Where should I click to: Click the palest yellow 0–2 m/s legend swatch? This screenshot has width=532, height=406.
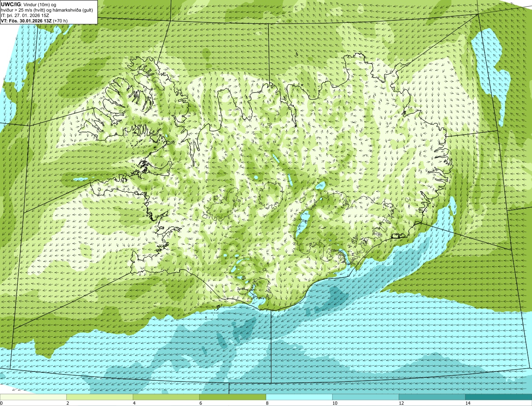33,397
